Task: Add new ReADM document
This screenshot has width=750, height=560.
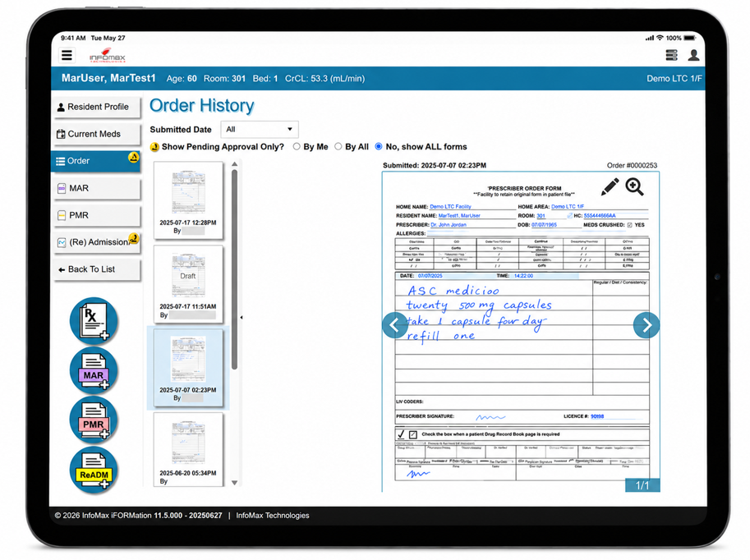Action: pos(94,470)
